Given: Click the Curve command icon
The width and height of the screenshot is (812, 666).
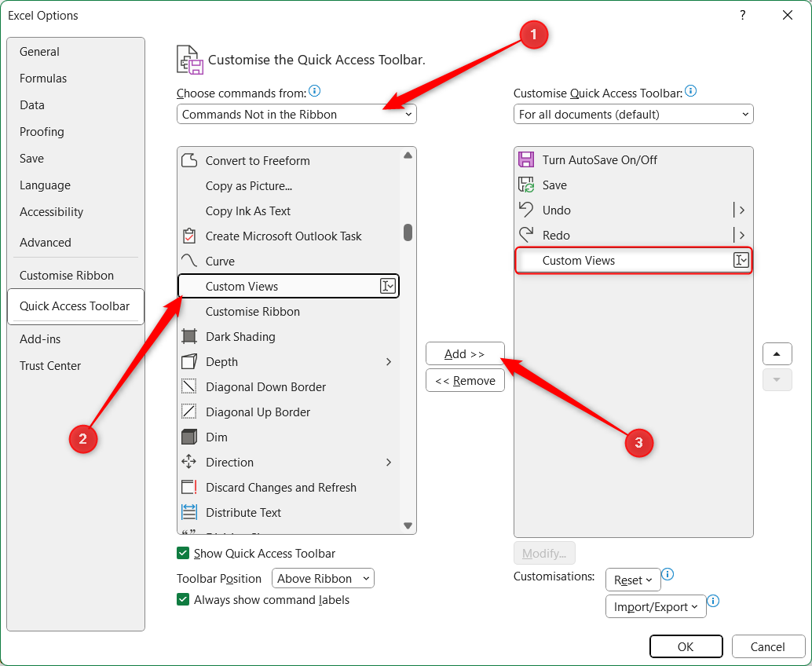Looking at the screenshot, I should (189, 261).
